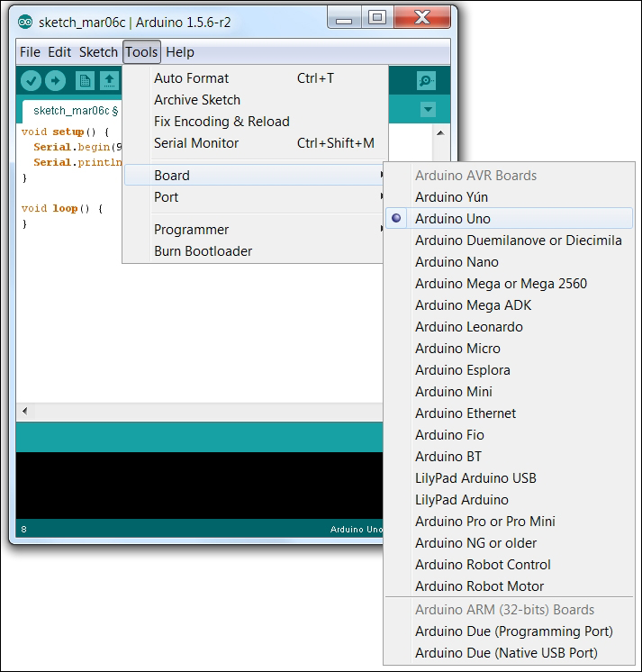The width and height of the screenshot is (642, 672).
Task: Select Arduino Due (Programming Port)
Action: pyautogui.click(x=509, y=631)
